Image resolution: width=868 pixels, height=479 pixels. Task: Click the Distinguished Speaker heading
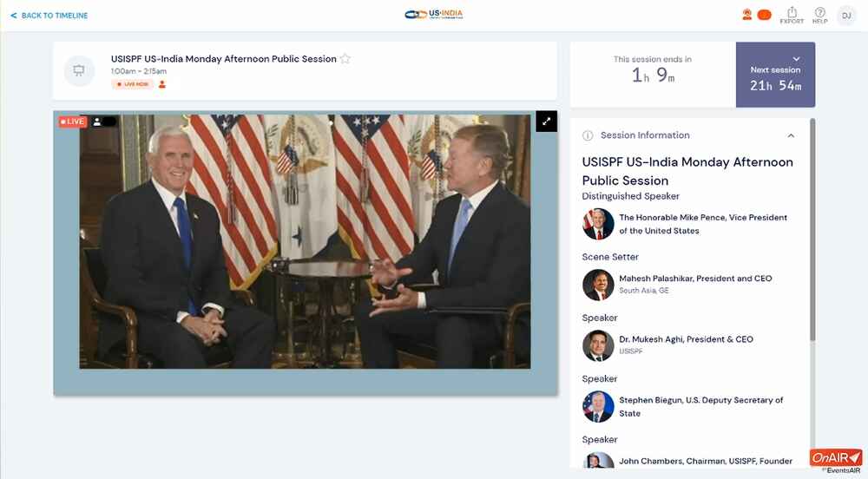coord(630,196)
